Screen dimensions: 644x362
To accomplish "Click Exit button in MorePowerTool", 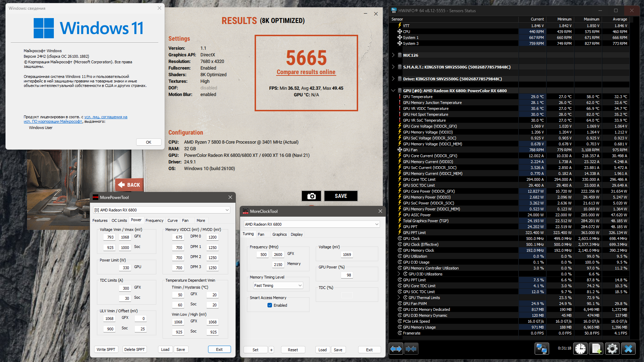I will click(219, 349).
